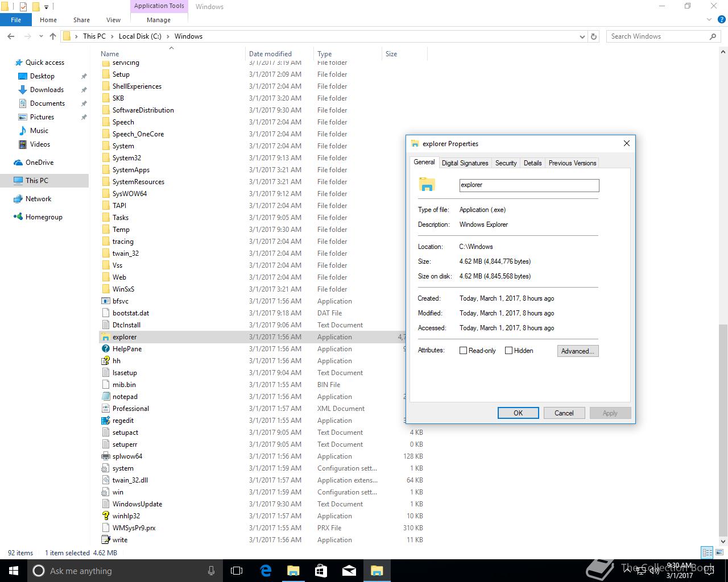Image resolution: width=728 pixels, height=582 pixels.
Task: Click the explorer application file icon
Action: point(106,337)
